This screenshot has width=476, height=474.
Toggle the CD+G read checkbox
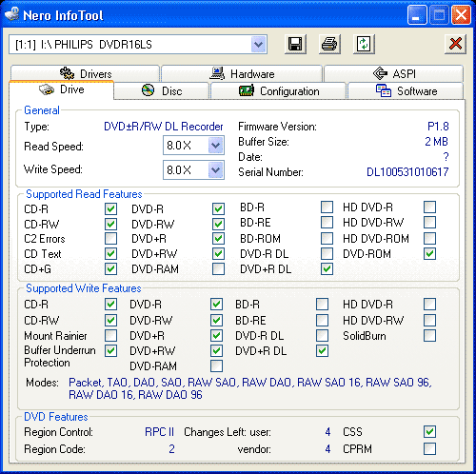(x=110, y=268)
